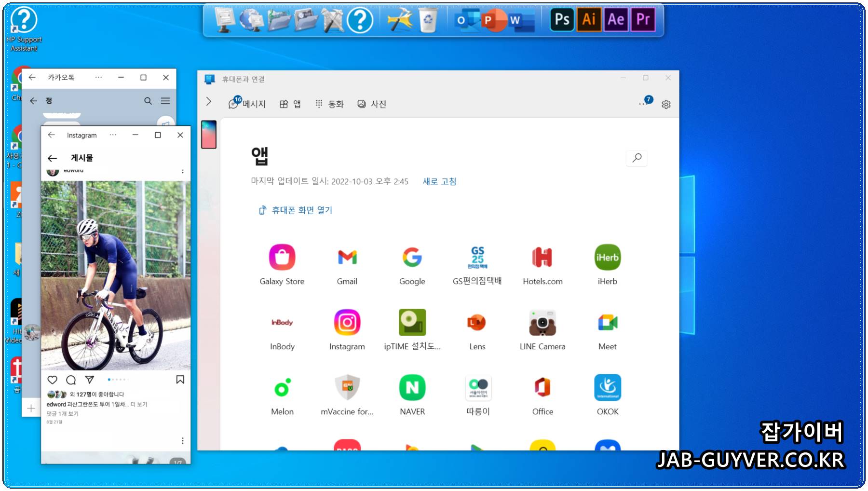Click the 새로 고침 refresh link
The height and width of the screenshot is (491, 868).
439,181
